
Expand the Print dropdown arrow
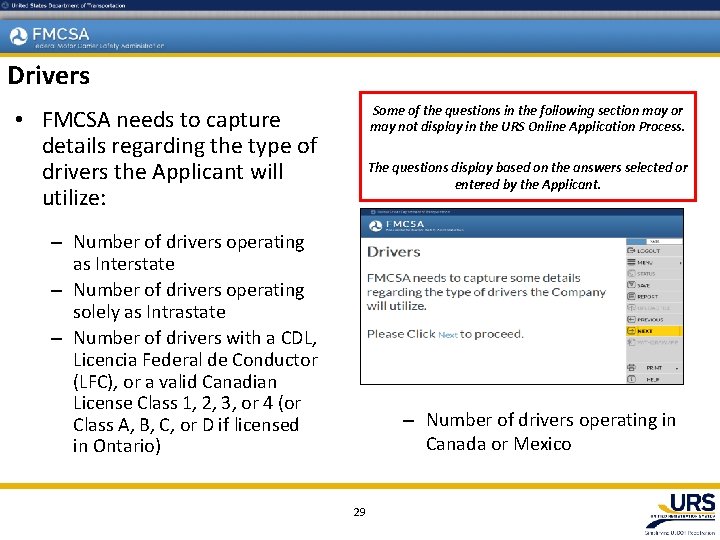(x=677, y=368)
